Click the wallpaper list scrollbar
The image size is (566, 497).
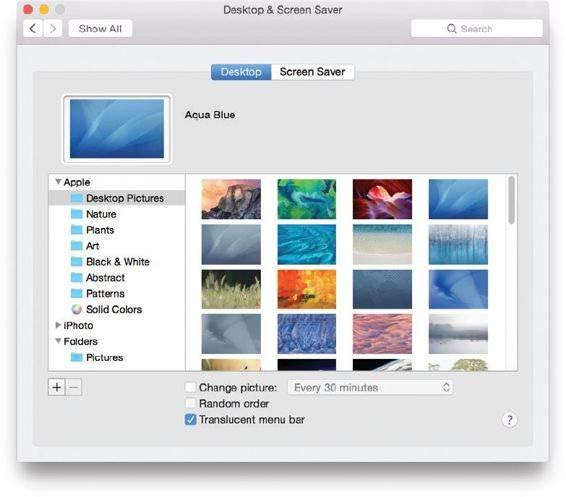[511, 200]
